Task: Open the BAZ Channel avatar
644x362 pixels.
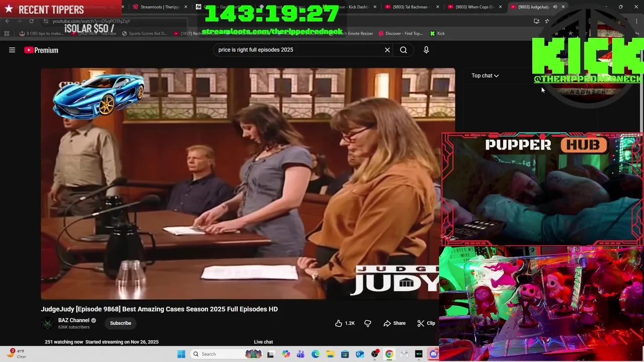Action: pos(48,323)
